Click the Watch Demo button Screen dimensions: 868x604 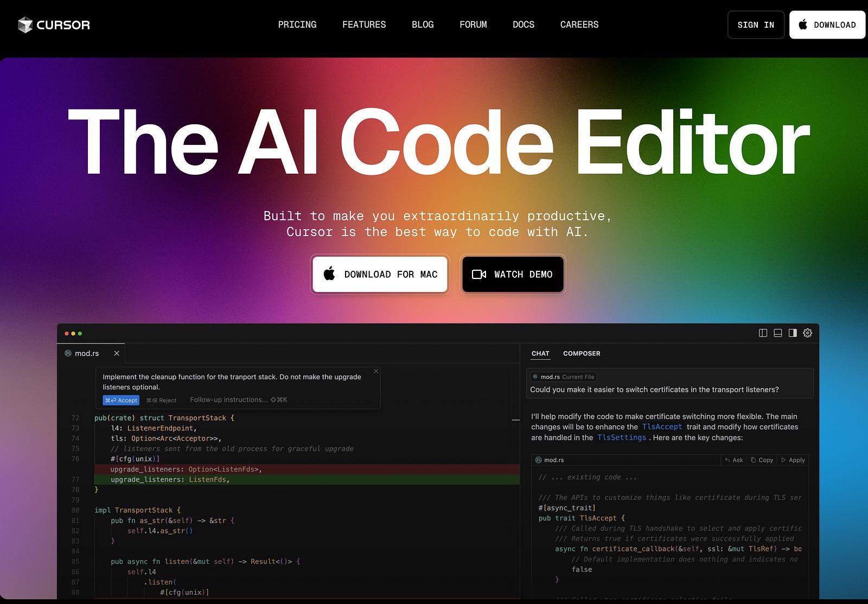[x=513, y=275]
